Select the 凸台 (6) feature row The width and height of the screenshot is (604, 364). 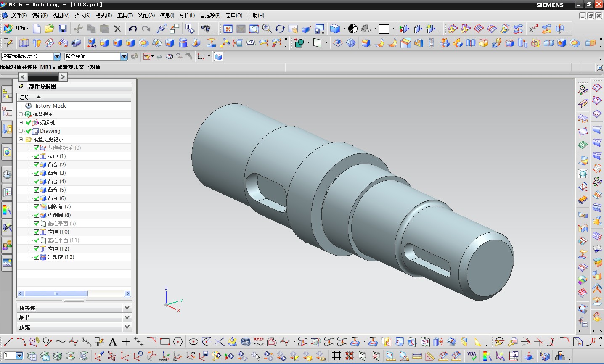click(74, 198)
